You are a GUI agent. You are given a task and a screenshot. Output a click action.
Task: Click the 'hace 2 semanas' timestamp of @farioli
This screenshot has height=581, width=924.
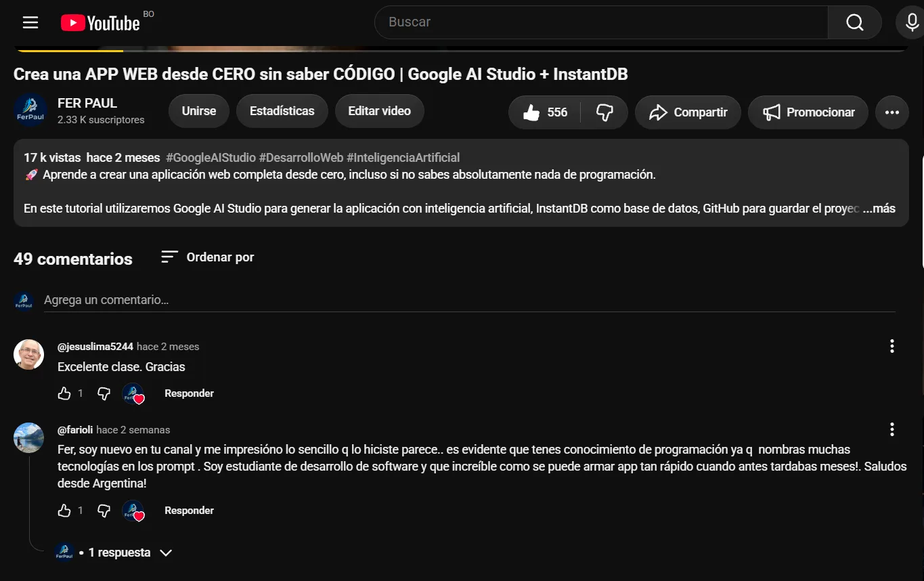coord(133,430)
